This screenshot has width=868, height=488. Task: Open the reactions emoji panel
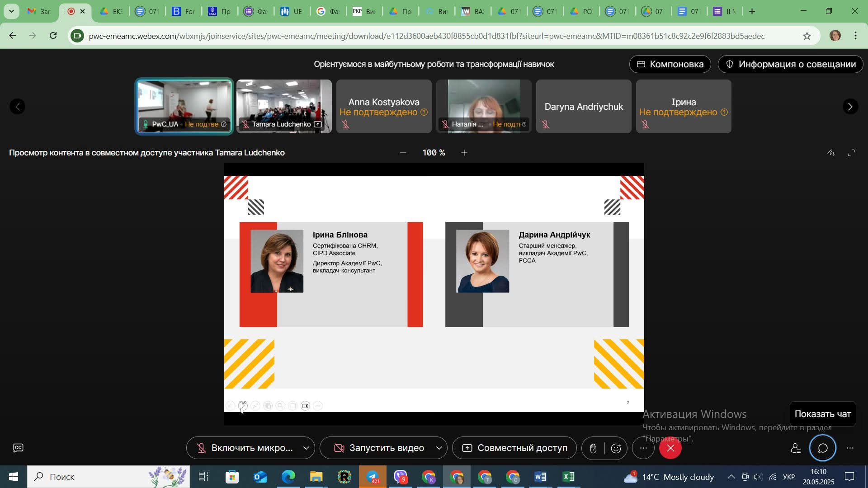coord(616,448)
